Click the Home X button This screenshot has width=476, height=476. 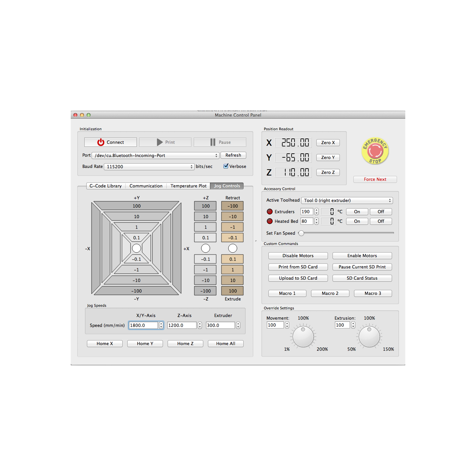click(104, 343)
